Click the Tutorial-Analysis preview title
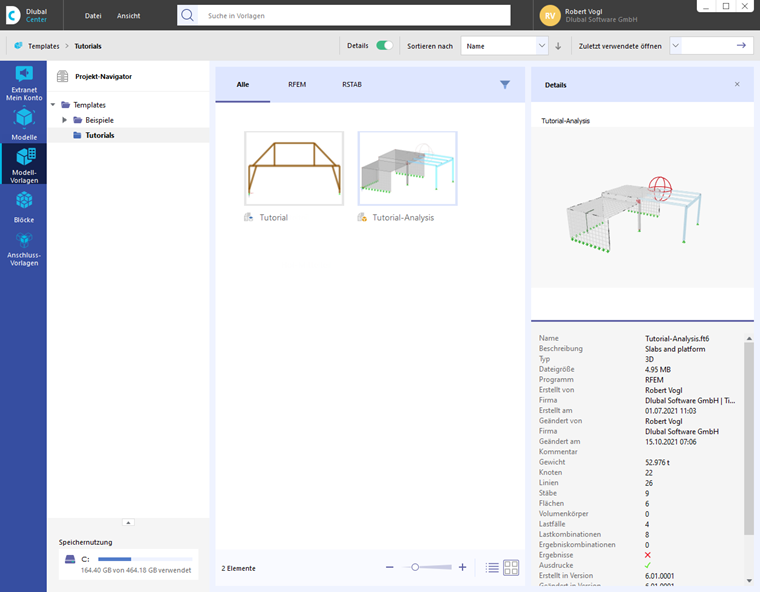Viewport: 760px width, 592px height. [x=565, y=121]
